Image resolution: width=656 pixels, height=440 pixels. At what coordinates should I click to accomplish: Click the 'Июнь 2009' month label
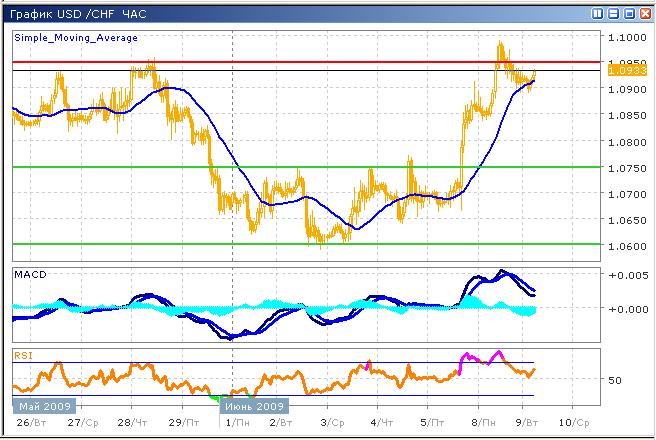[256, 406]
